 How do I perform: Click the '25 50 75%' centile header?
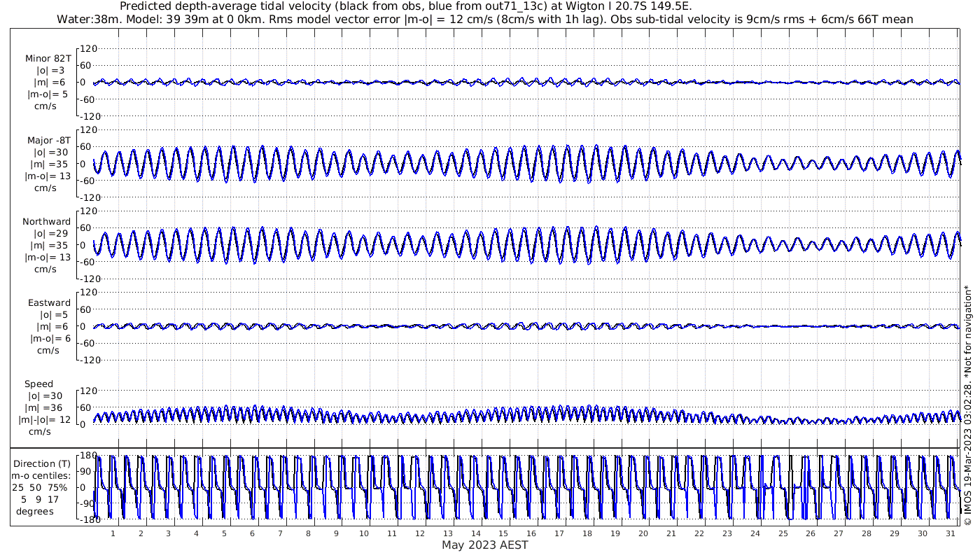[x=40, y=487]
